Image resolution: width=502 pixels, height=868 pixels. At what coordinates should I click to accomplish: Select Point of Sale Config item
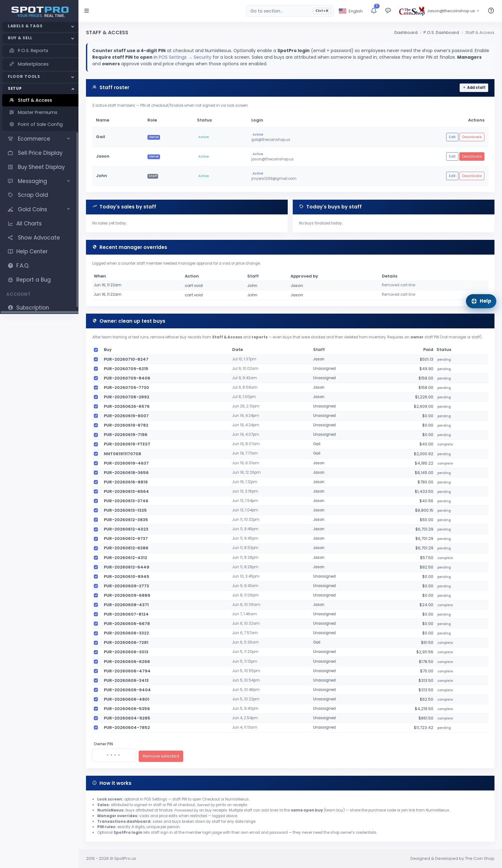[x=40, y=124]
